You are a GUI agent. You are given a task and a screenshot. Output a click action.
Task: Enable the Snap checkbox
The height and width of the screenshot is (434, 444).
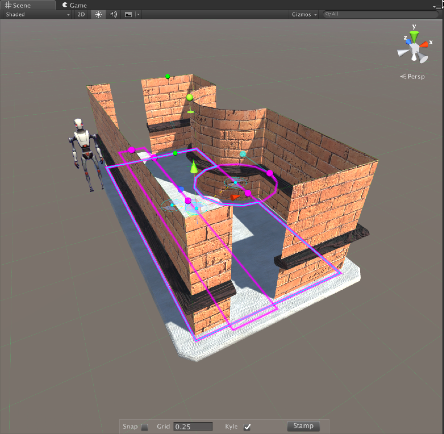(x=145, y=427)
